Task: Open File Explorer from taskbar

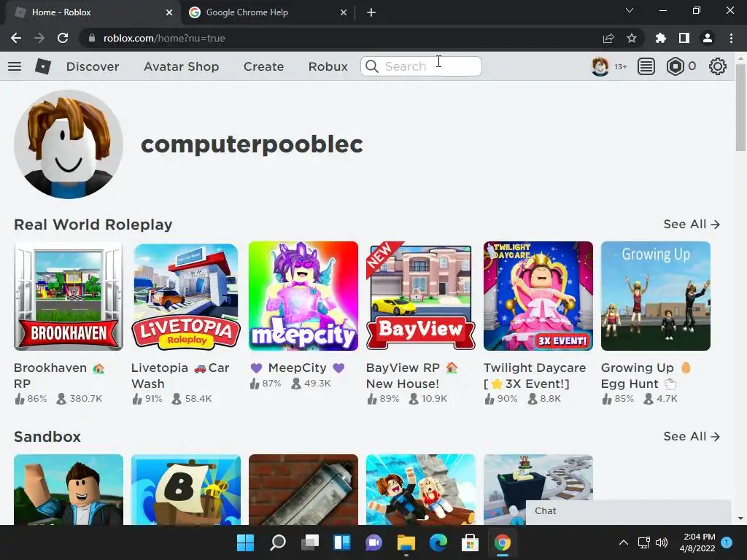Action: (x=406, y=542)
